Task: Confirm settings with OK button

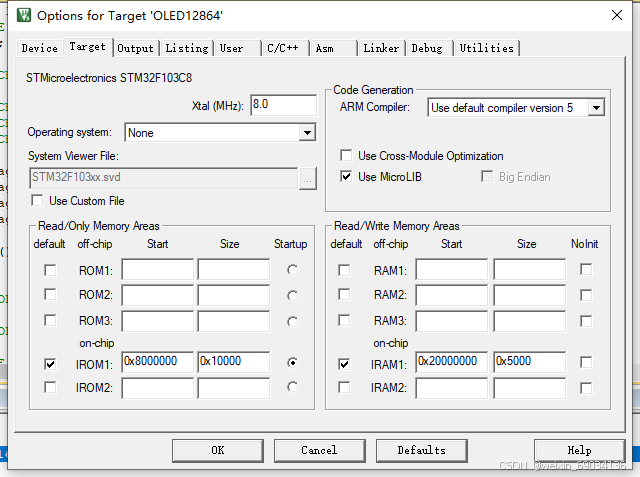Action: 218,450
